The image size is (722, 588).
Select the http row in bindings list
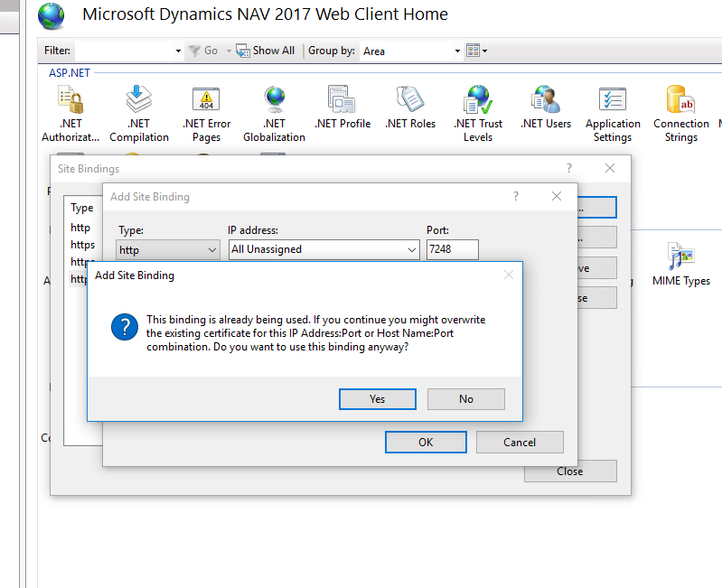80,228
